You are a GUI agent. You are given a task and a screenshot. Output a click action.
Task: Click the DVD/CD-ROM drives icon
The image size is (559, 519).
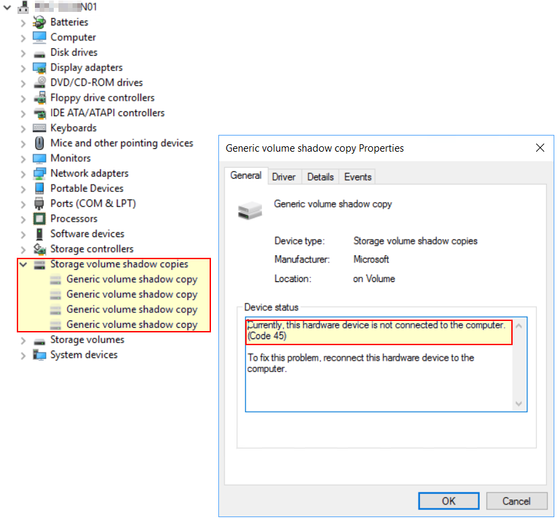pyautogui.click(x=39, y=82)
